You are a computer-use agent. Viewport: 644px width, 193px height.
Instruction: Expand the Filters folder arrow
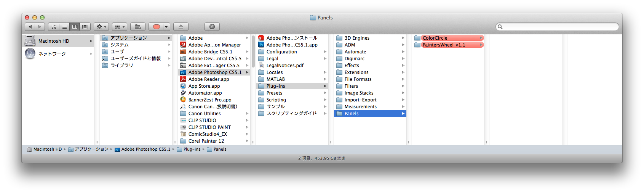pyautogui.click(x=403, y=86)
